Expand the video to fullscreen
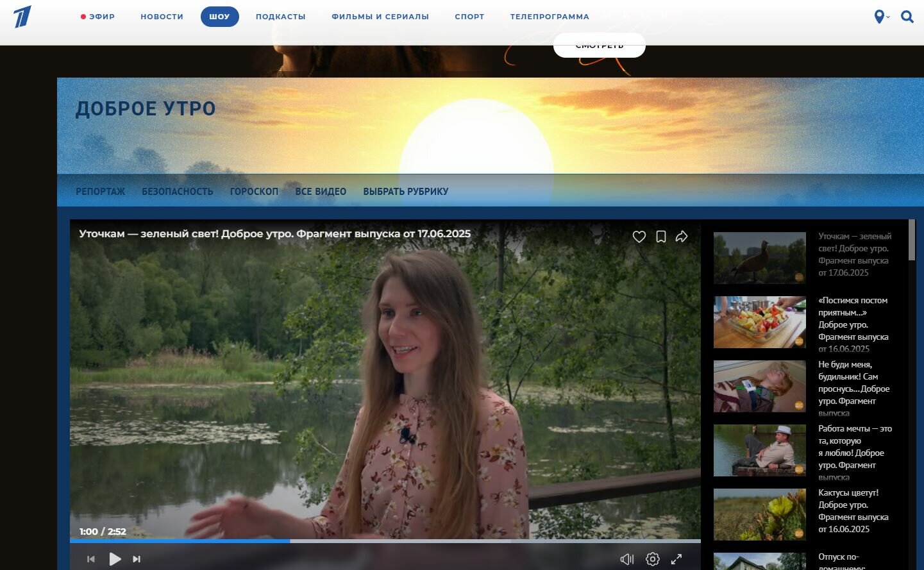The image size is (924, 570). [676, 559]
